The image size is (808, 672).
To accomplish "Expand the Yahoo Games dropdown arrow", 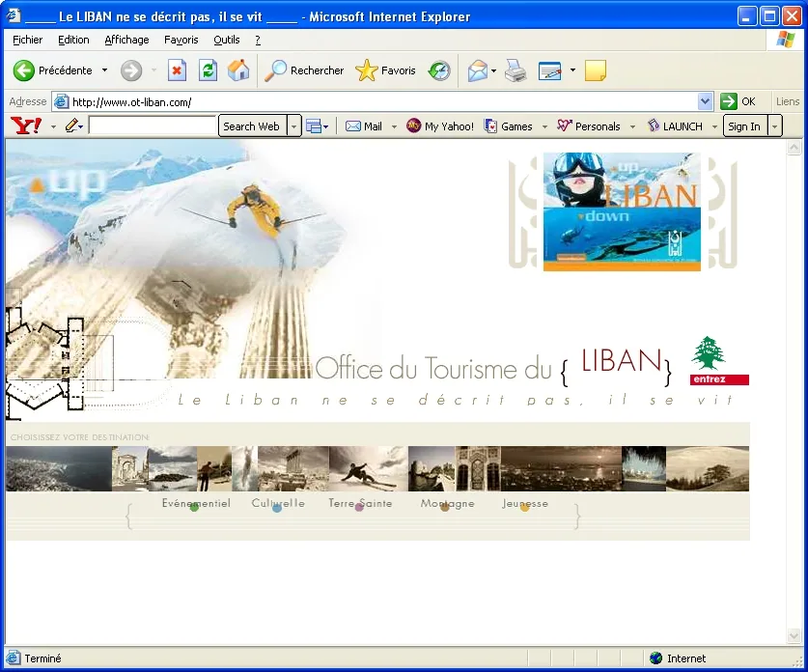I will pos(544,126).
